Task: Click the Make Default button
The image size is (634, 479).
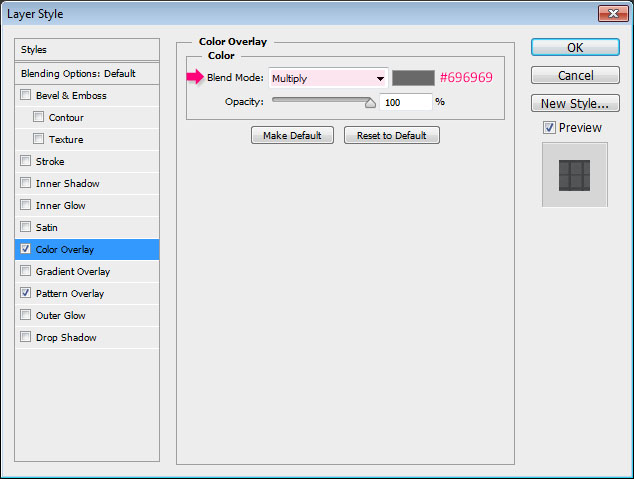Action: pyautogui.click(x=292, y=135)
